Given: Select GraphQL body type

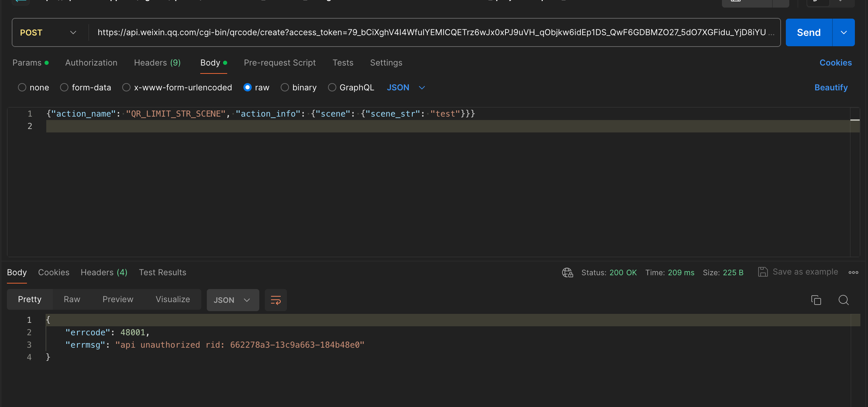Looking at the screenshot, I should [332, 88].
